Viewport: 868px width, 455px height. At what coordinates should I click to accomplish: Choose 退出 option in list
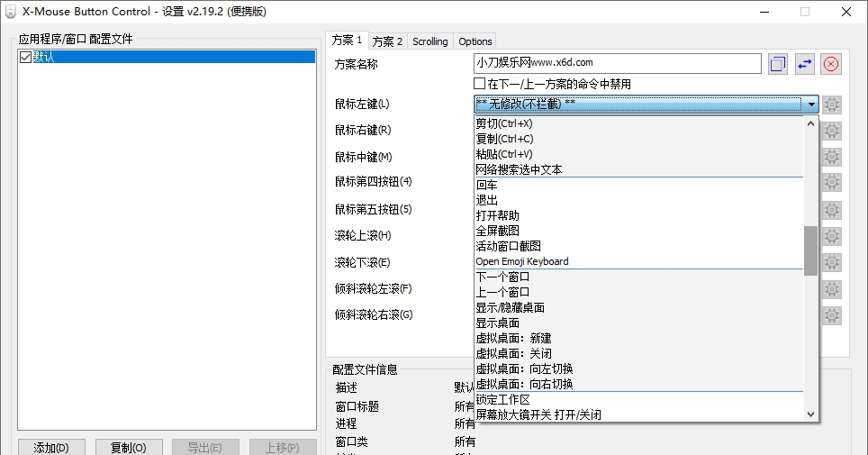point(638,200)
